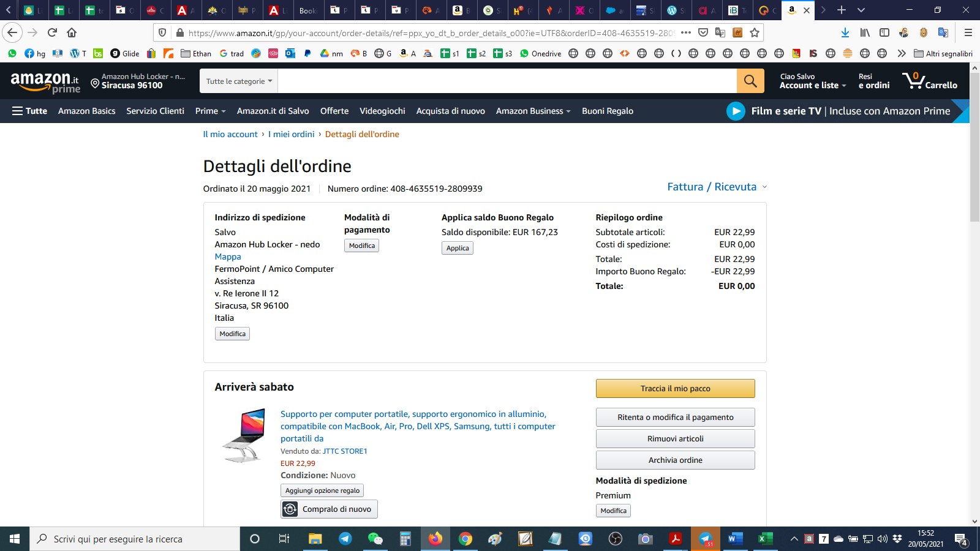Expand the Tutte le categorie search dropdown
The width and height of the screenshot is (980, 551).
tap(239, 81)
